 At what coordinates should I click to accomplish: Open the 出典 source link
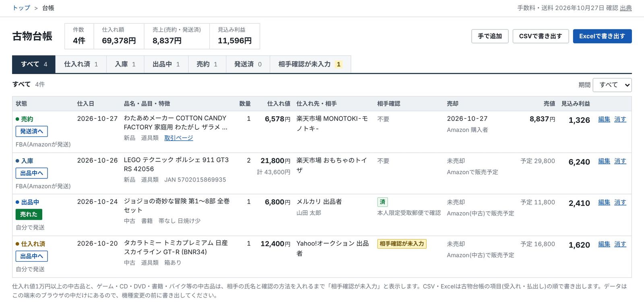[x=625, y=8]
